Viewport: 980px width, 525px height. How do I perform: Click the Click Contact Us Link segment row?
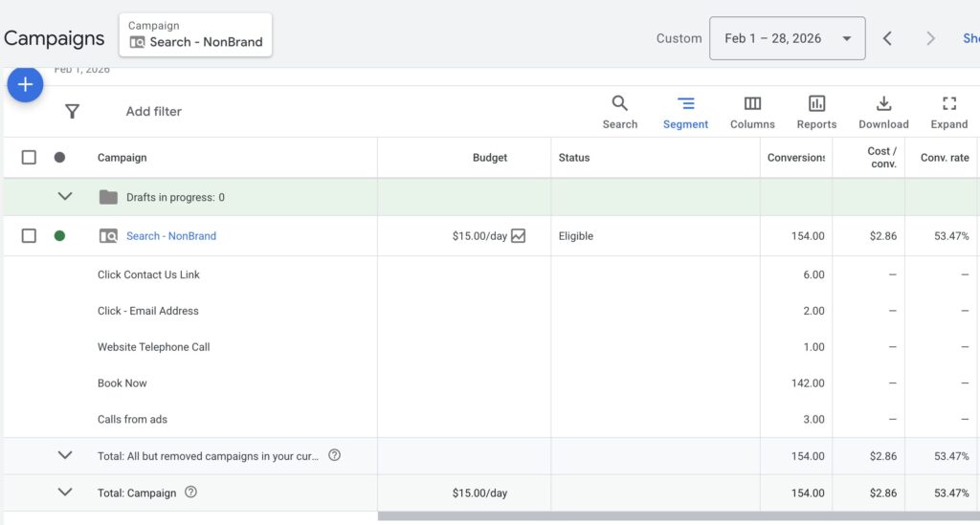tap(148, 274)
